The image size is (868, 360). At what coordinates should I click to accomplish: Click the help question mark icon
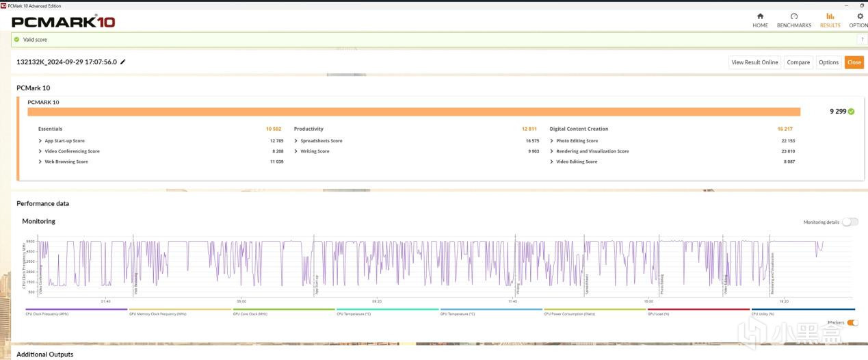pos(862,40)
